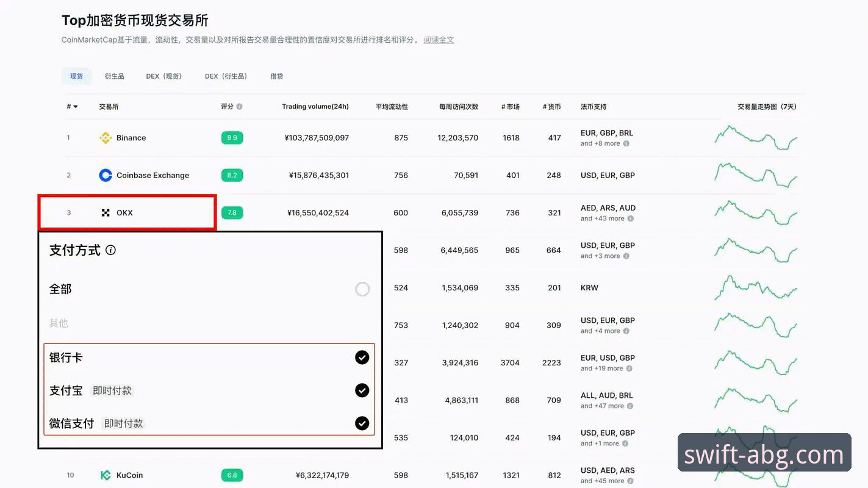Click the Coinbase Exchange logo icon
The width and height of the screenshot is (868, 488).
pos(106,175)
